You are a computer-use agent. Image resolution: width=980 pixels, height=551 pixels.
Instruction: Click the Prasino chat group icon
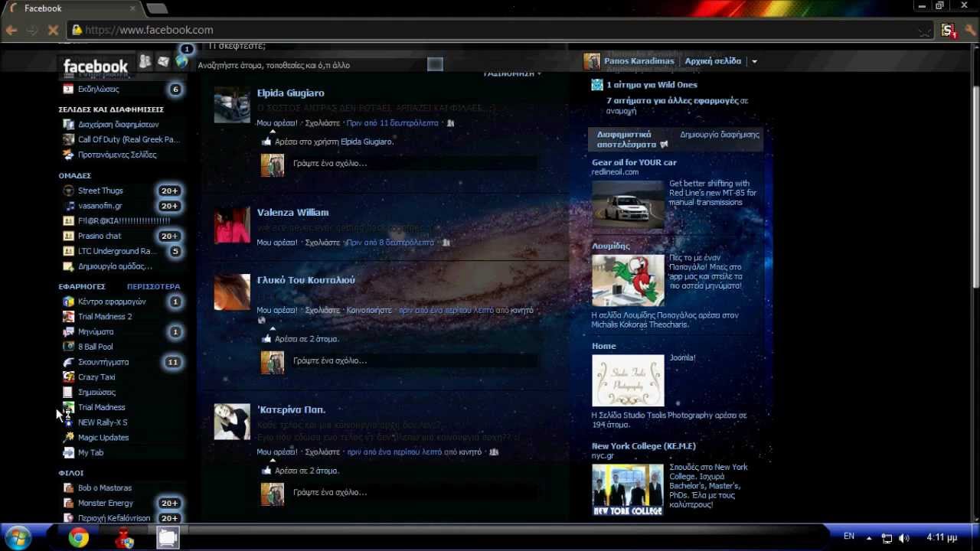point(68,236)
